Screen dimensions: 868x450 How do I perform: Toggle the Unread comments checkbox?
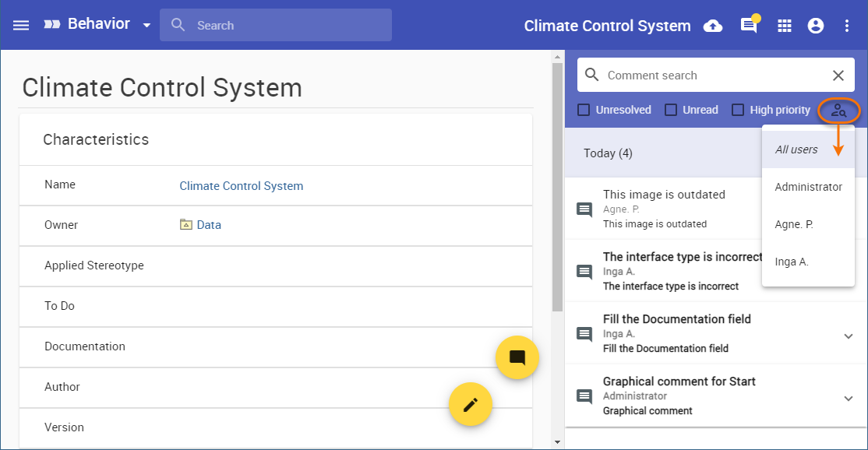click(x=671, y=110)
